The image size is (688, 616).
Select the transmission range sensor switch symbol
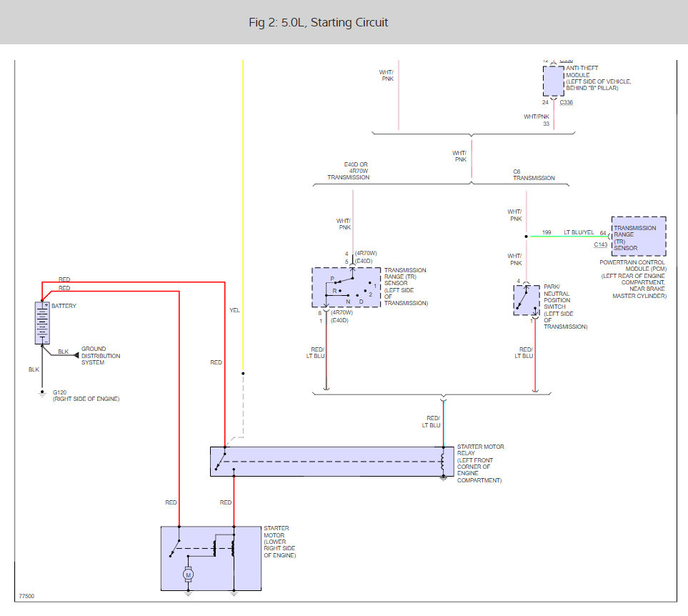(x=345, y=287)
